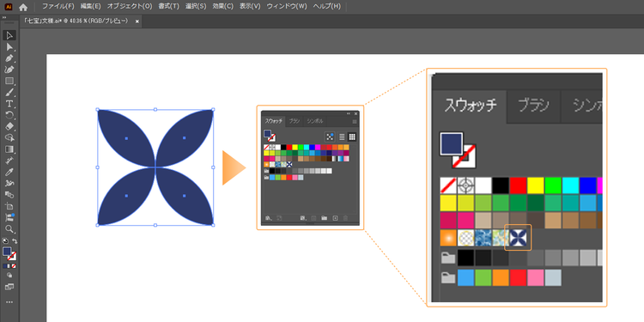Open the drawing mode button in toolbar

tap(9, 275)
